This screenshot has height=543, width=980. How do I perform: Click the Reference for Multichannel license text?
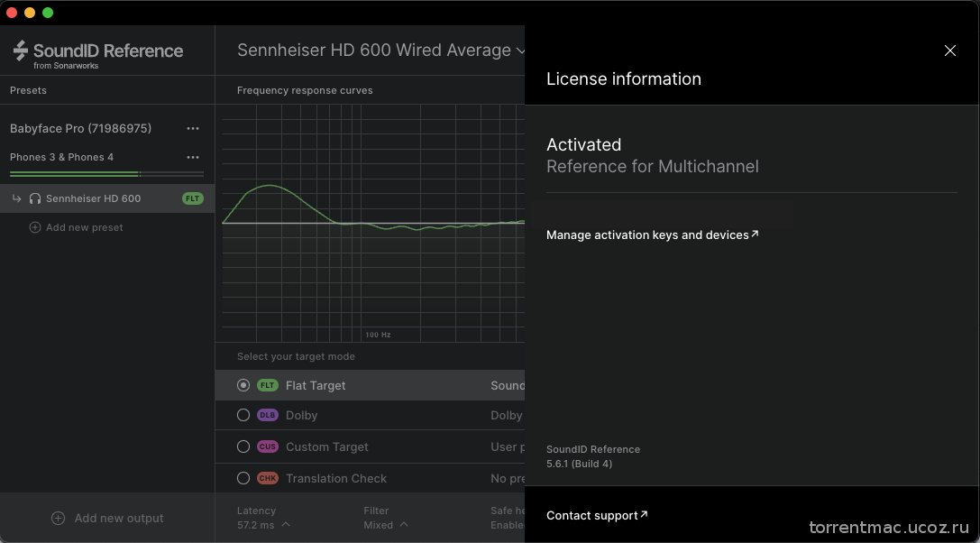click(x=653, y=166)
